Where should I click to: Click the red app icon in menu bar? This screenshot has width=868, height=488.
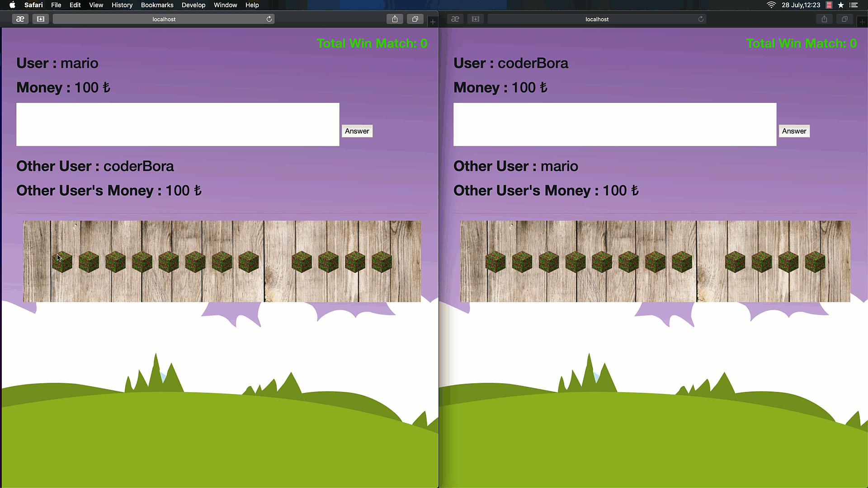pyautogui.click(x=829, y=5)
